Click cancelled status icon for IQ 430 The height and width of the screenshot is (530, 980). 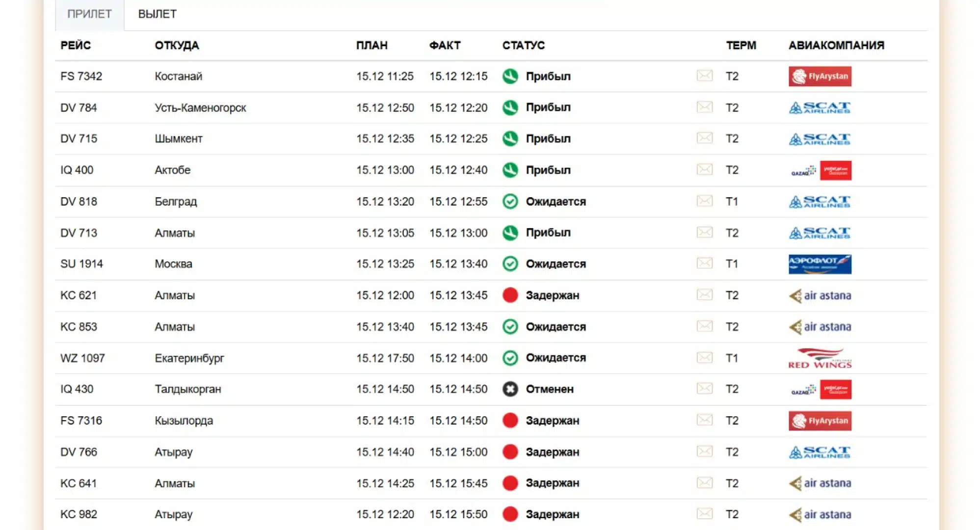click(x=510, y=389)
